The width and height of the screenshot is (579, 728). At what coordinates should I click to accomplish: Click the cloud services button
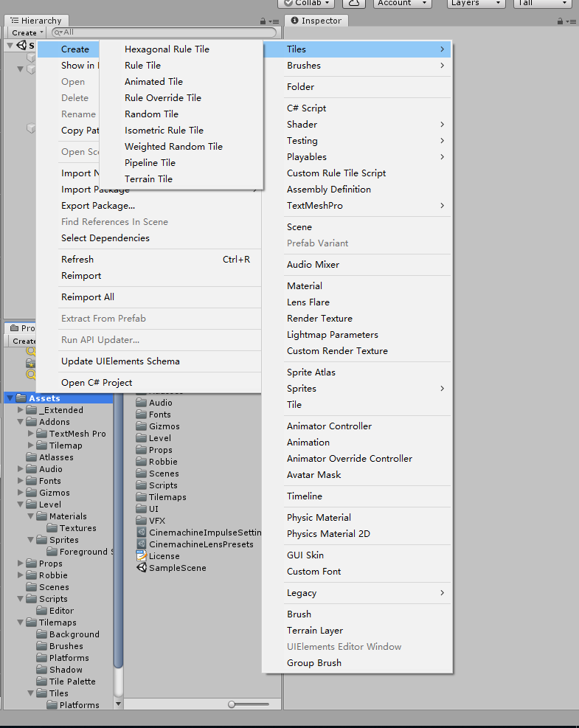pos(354,3)
